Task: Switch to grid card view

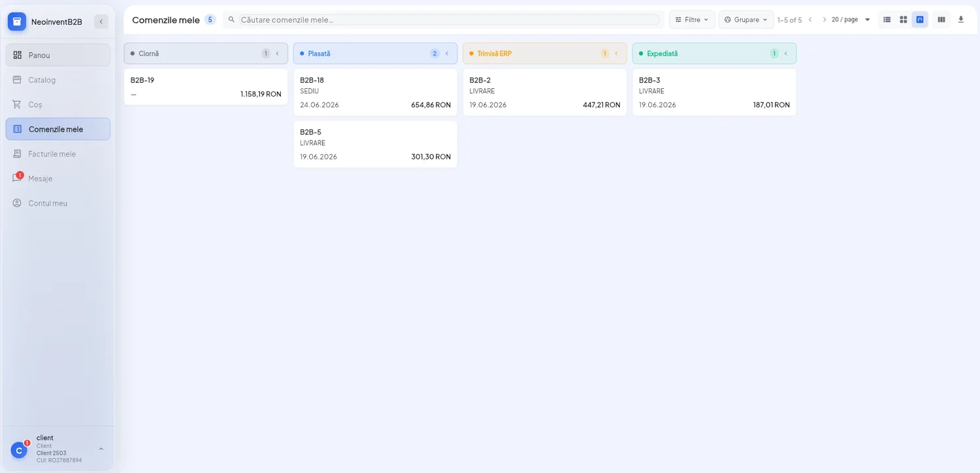Action: (904, 20)
